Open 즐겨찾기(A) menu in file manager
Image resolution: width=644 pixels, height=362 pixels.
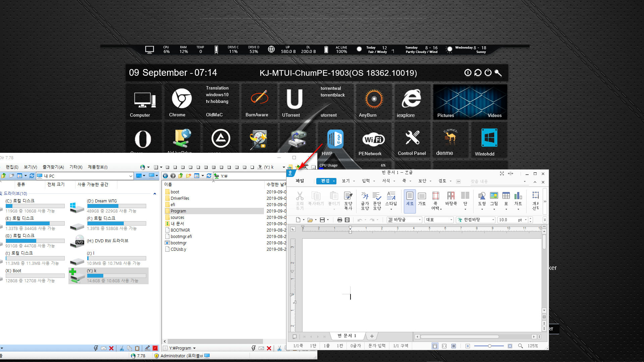53,167
